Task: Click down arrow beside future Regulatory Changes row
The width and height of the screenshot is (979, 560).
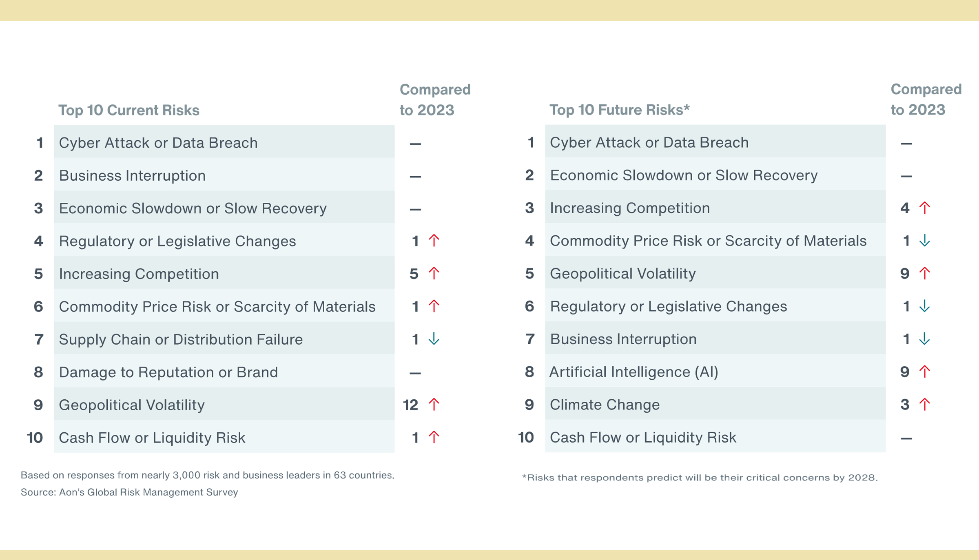Action: tap(925, 306)
